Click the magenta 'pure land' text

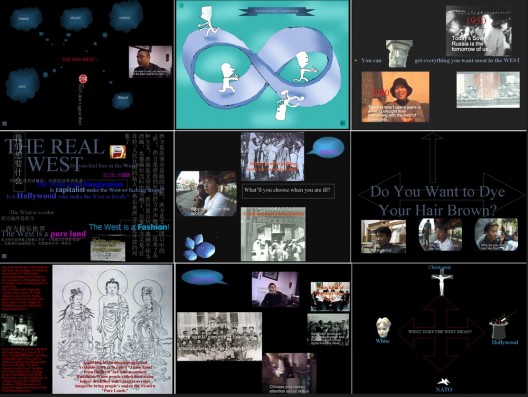click(x=68, y=234)
